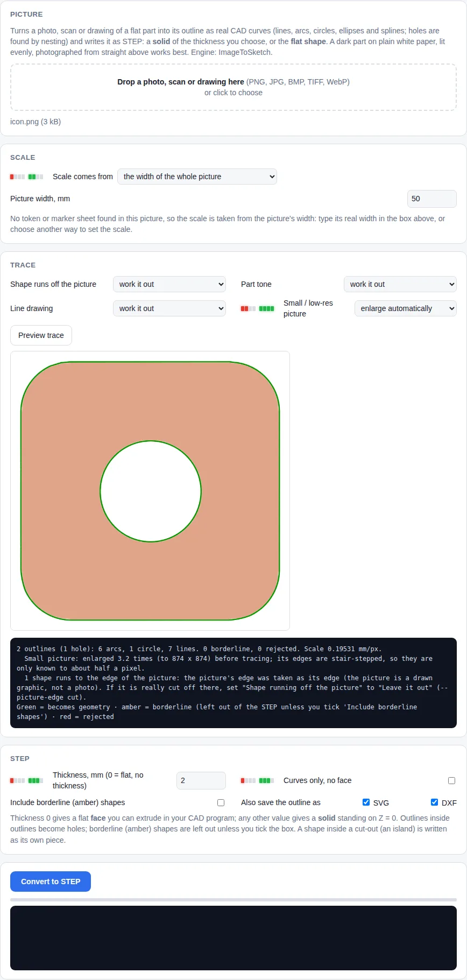
Task: Untick the DXF checkbox
Action: point(434,802)
